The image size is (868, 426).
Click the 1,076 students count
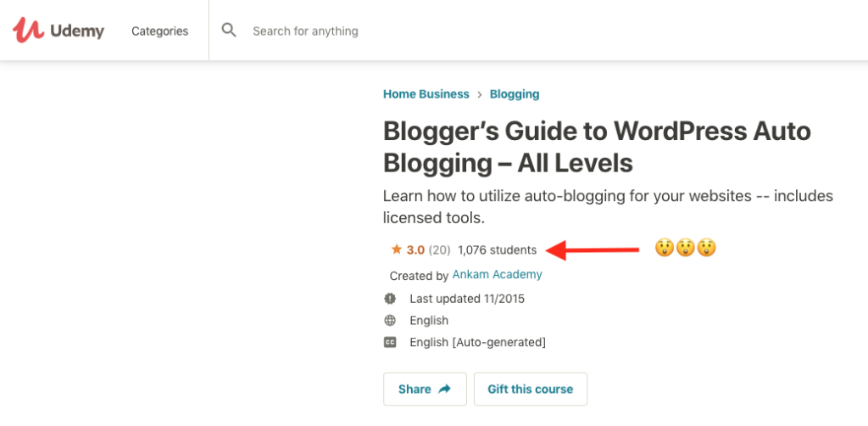click(x=497, y=249)
